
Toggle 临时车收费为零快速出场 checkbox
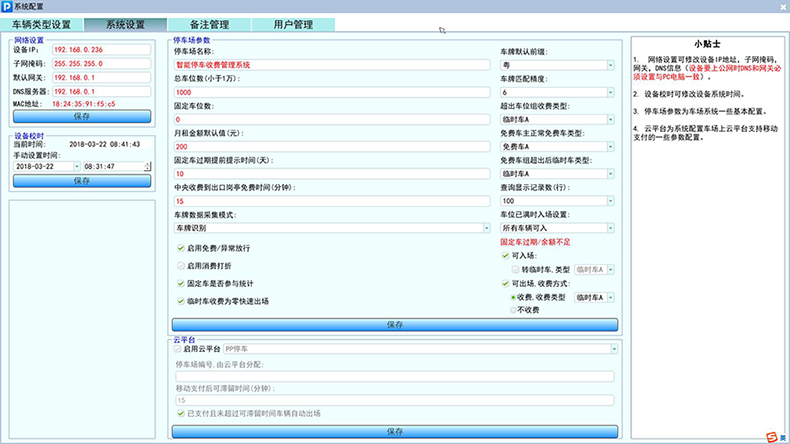[179, 300]
